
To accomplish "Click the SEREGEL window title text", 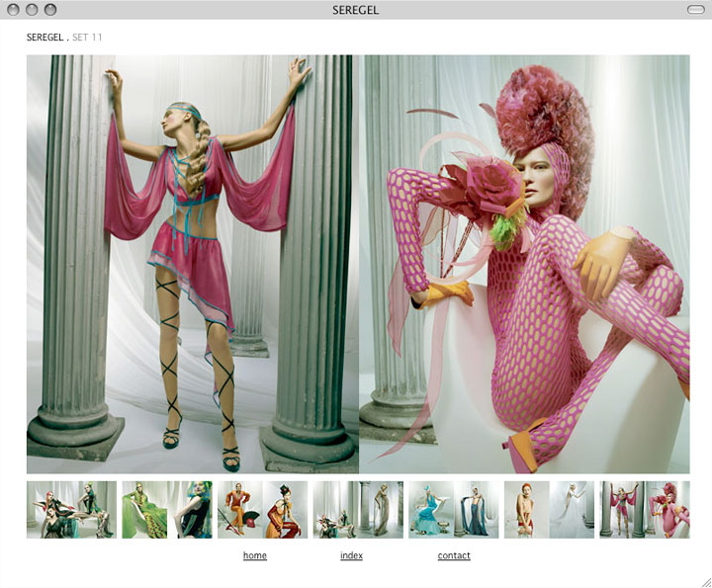I will [x=356, y=10].
